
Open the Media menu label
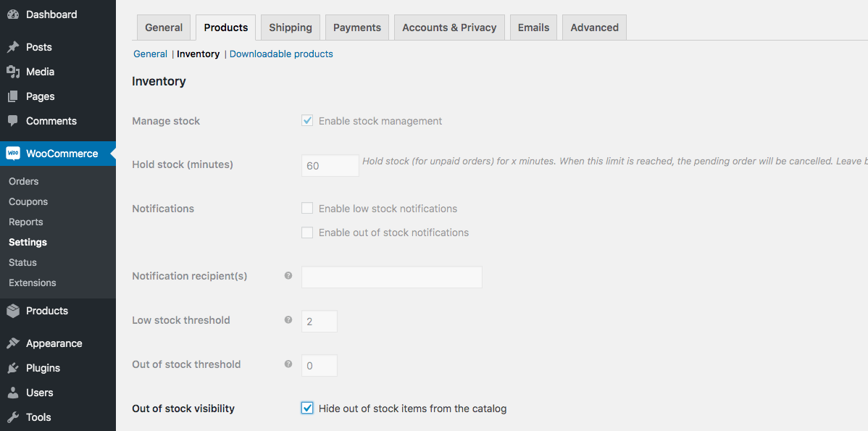(x=40, y=72)
